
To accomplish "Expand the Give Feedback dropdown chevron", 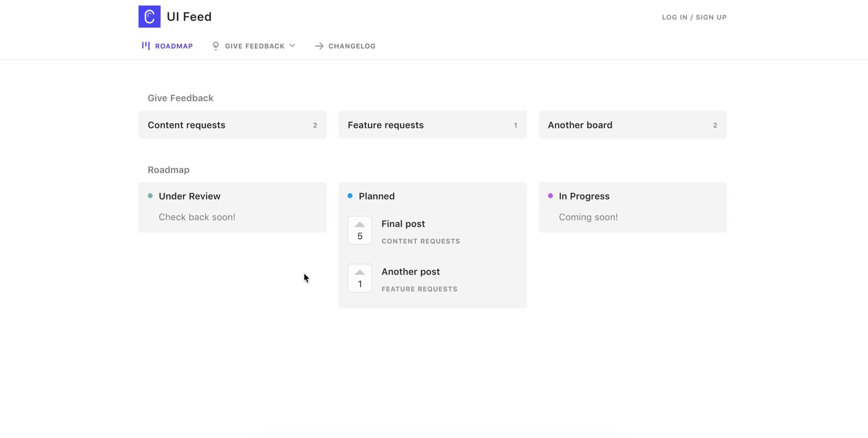I will point(292,46).
